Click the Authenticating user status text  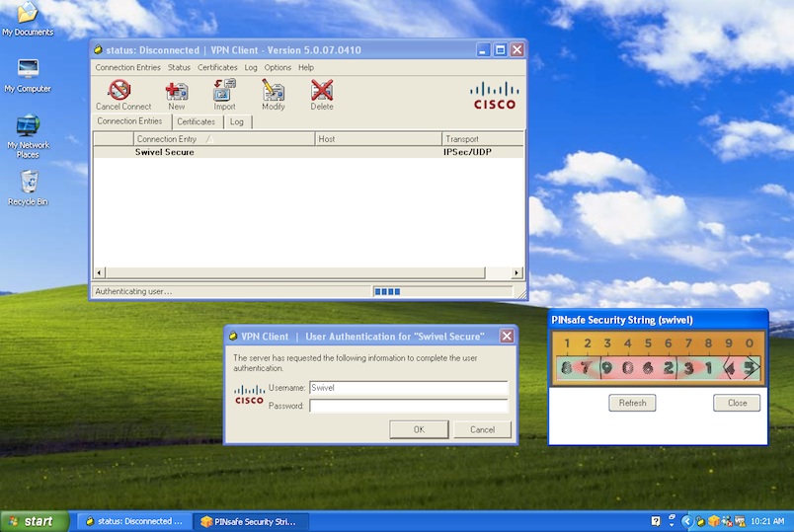tap(133, 291)
